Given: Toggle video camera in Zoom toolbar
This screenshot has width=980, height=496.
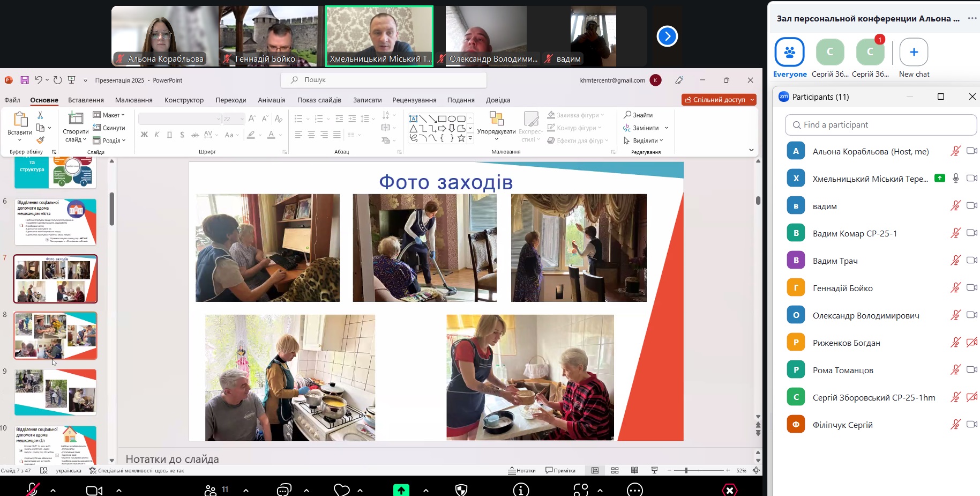Looking at the screenshot, I should pyautogui.click(x=94, y=490).
